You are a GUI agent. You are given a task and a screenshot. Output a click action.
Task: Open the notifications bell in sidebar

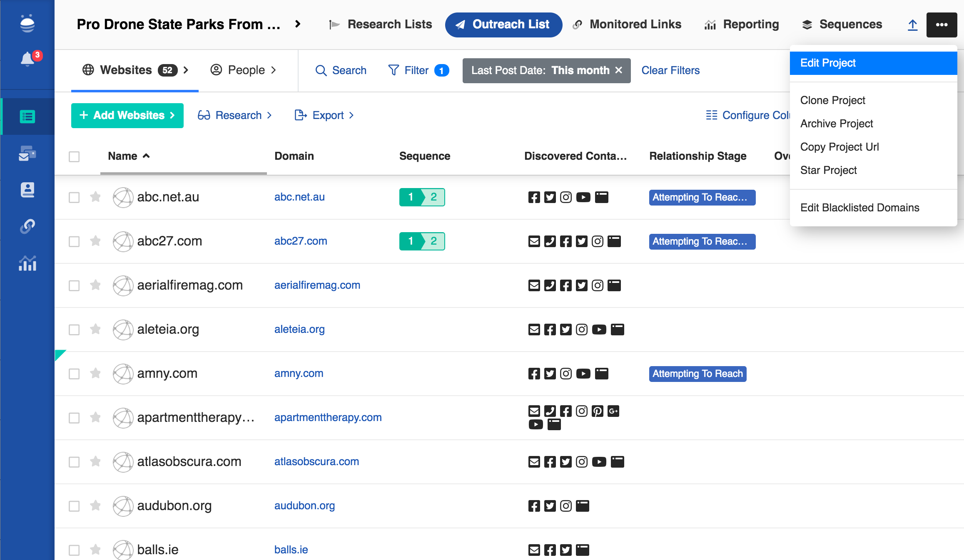click(x=27, y=59)
